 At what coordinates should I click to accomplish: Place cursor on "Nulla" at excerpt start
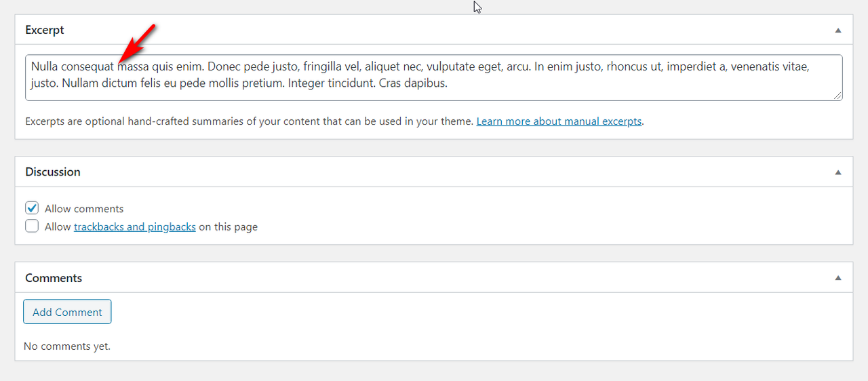click(45, 66)
